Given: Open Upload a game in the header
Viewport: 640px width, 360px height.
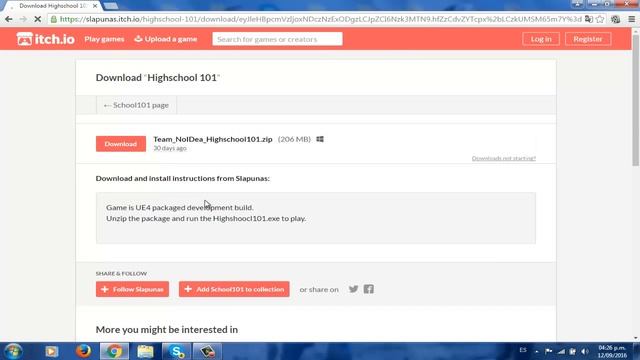Looking at the screenshot, I should coord(166,39).
